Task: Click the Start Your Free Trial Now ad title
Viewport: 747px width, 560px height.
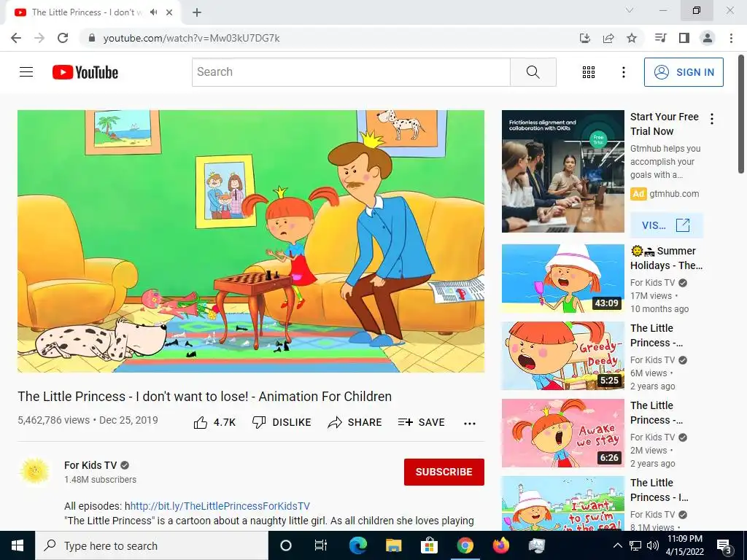Action: pos(664,124)
